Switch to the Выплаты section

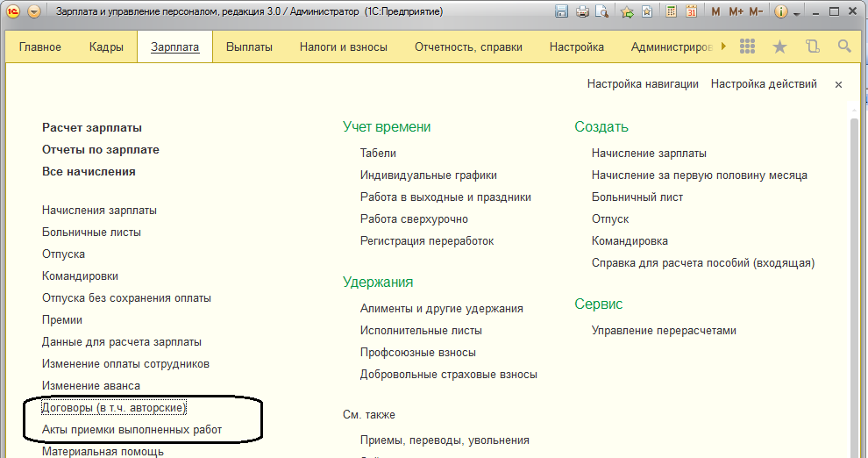tap(249, 47)
